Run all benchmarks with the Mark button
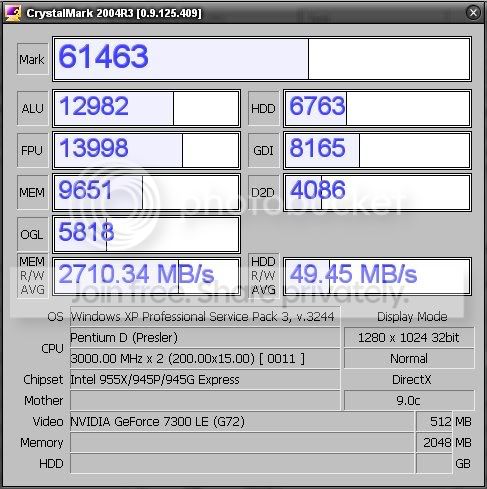This screenshot has height=489, width=487. (32, 59)
